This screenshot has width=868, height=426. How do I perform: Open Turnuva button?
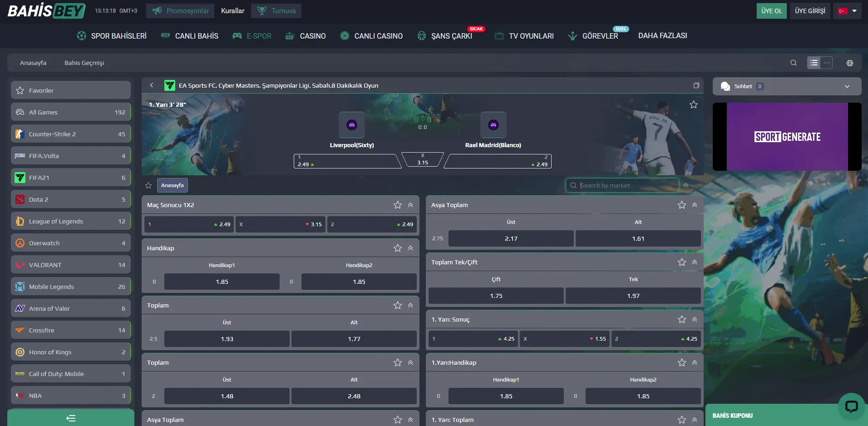pyautogui.click(x=276, y=11)
